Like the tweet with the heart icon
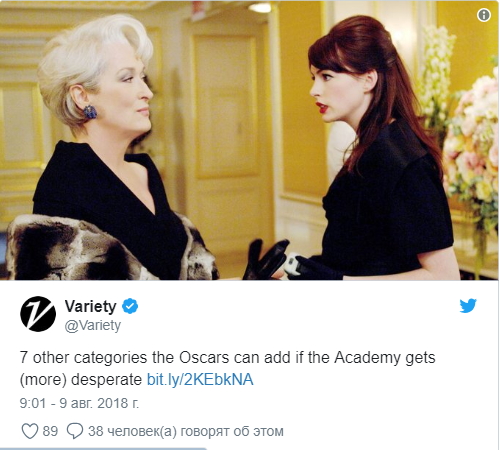This screenshot has width=500, height=450. point(30,431)
